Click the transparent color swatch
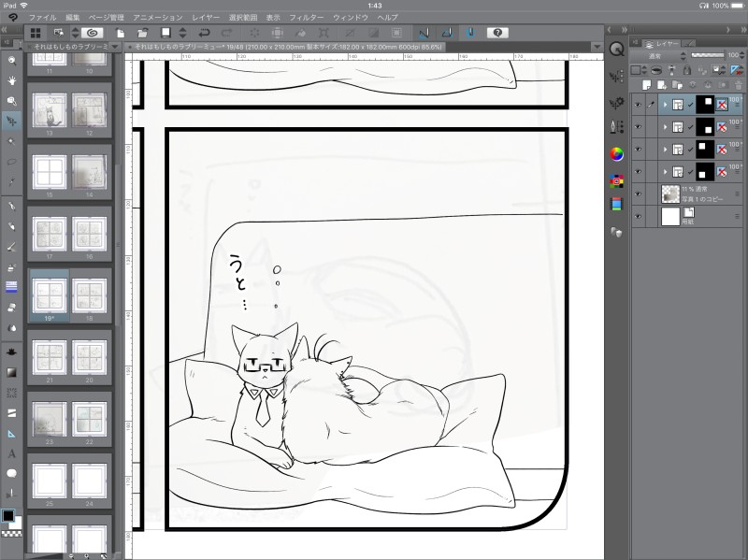 (11, 533)
